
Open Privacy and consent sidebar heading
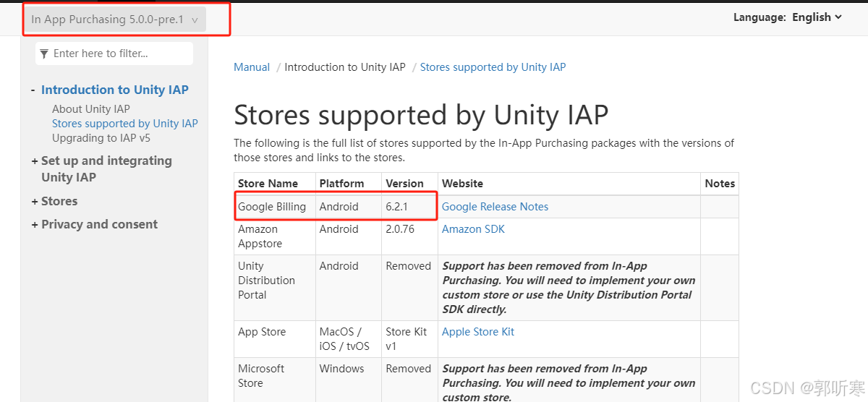[x=99, y=224]
